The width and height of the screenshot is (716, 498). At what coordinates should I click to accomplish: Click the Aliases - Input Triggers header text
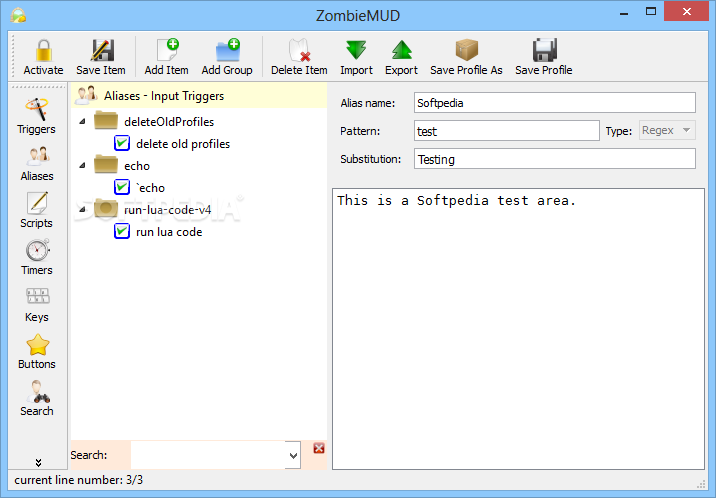coord(164,96)
